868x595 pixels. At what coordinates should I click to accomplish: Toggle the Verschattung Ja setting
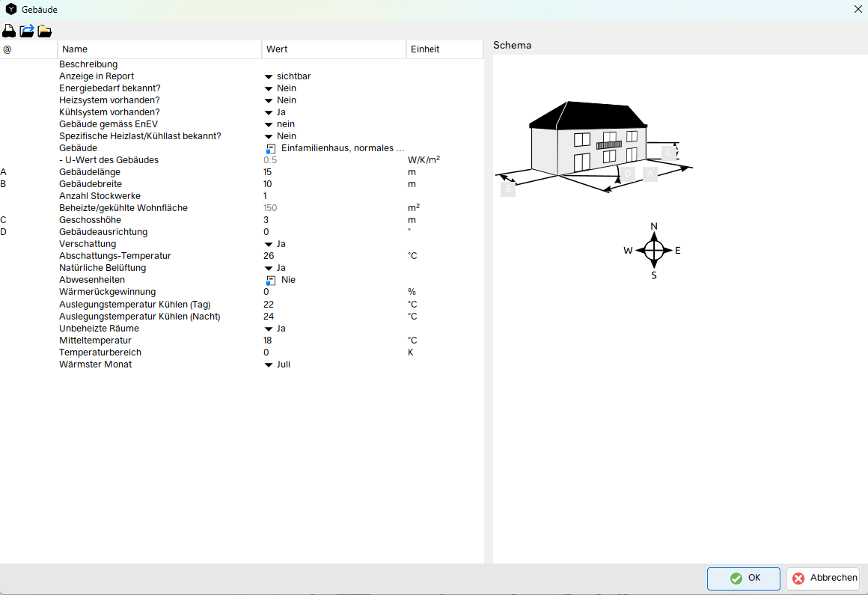pos(269,244)
